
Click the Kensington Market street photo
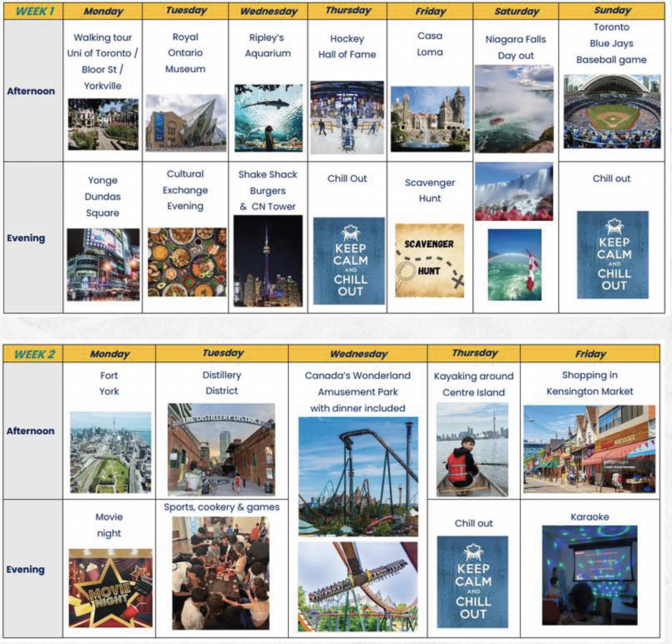[x=589, y=448]
